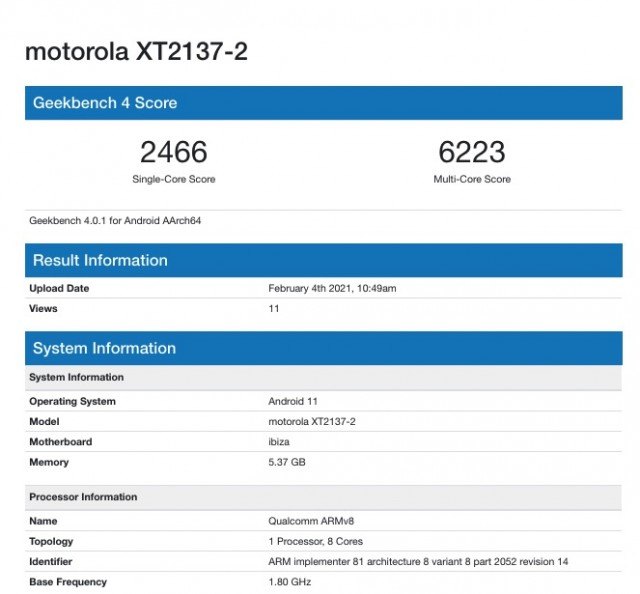Screen dimensions: 640x594
Task: Select the Upload Date row label
Action: coord(60,289)
